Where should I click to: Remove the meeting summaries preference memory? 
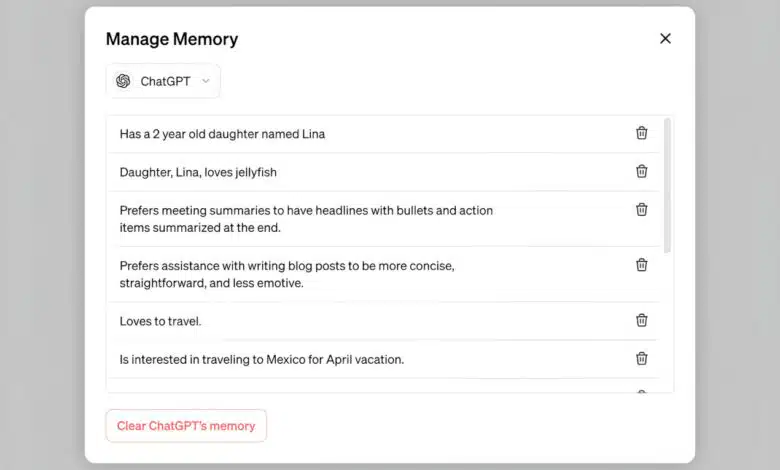pyautogui.click(x=642, y=210)
